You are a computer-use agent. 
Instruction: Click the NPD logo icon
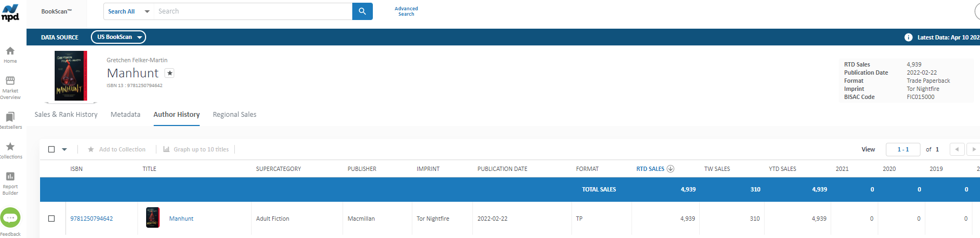10,12
